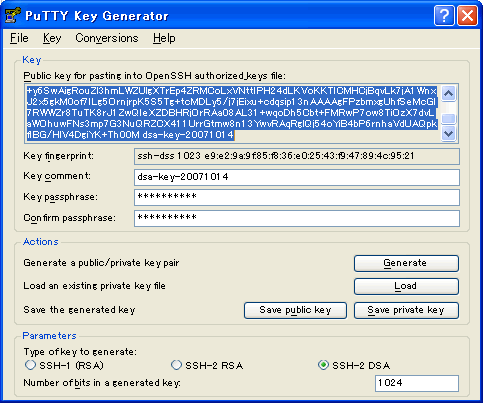Click the public key scrollbar up arrow
This screenshot has width=483, height=403.
click(449, 93)
